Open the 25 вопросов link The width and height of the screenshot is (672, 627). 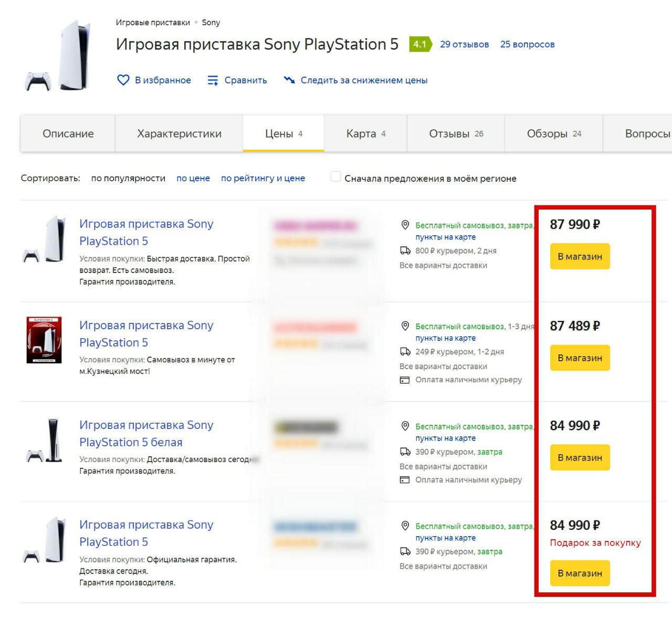[x=527, y=44]
